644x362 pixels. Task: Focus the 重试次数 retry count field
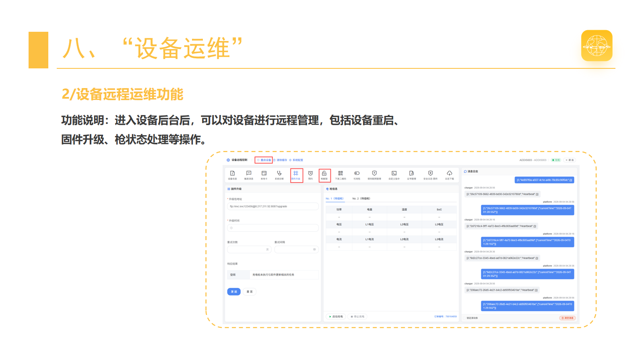[249, 249]
